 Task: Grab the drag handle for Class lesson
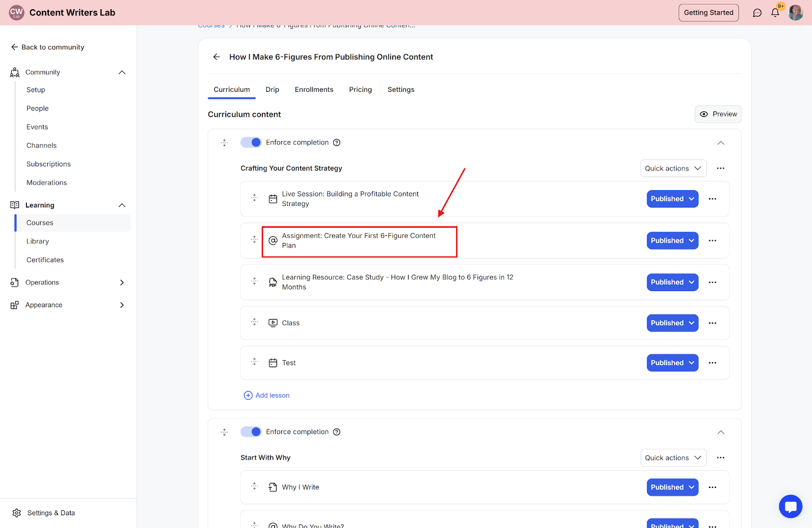(255, 322)
